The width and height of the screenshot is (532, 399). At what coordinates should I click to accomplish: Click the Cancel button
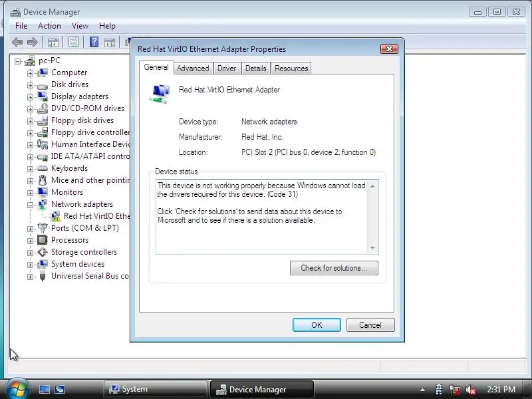370,325
